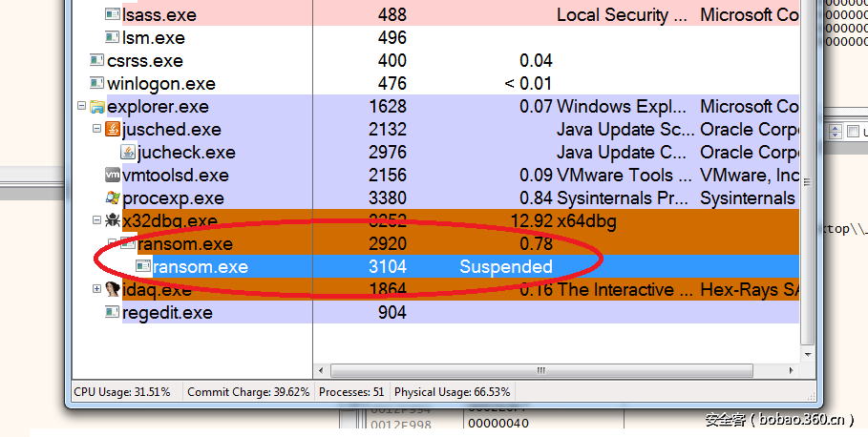Collapse the explorer.exe process tree

pyautogui.click(x=81, y=107)
